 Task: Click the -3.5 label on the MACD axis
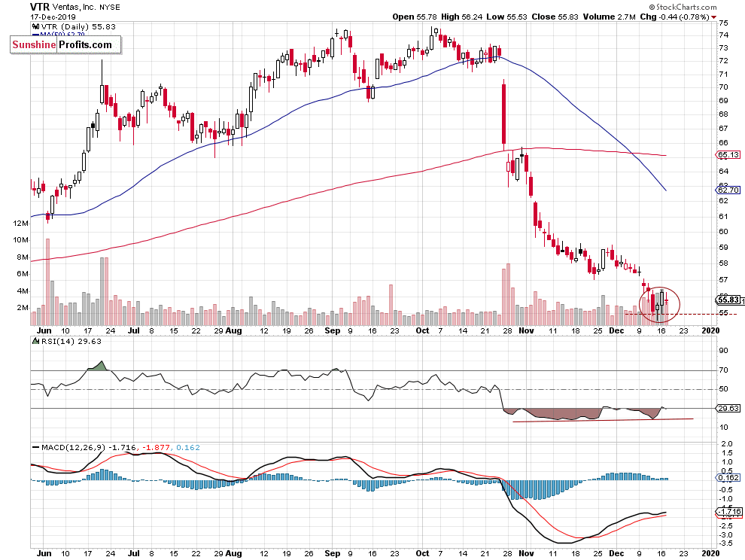click(725, 543)
